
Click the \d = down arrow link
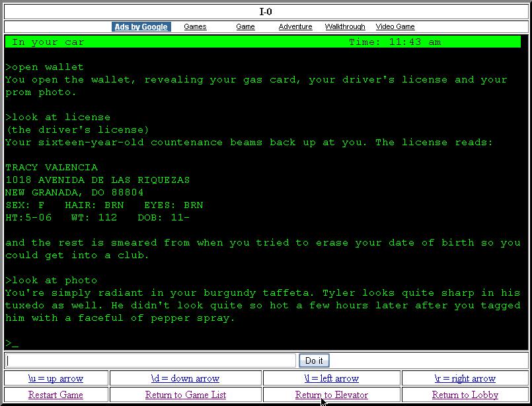[x=185, y=378]
